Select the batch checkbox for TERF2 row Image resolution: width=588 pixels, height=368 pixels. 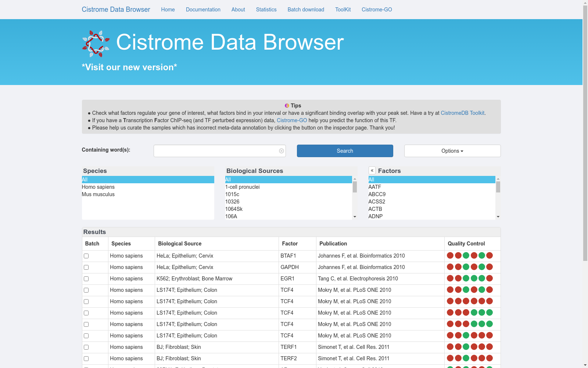(x=86, y=359)
